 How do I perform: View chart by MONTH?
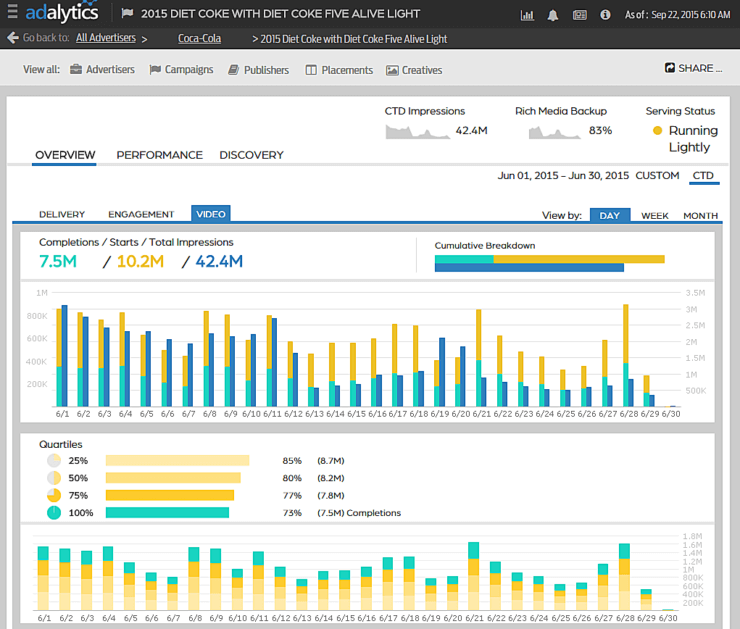(x=701, y=216)
